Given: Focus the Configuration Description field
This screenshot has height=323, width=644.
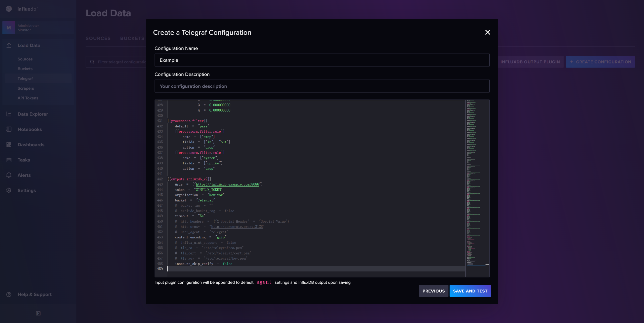Looking at the screenshot, I should 322,86.
